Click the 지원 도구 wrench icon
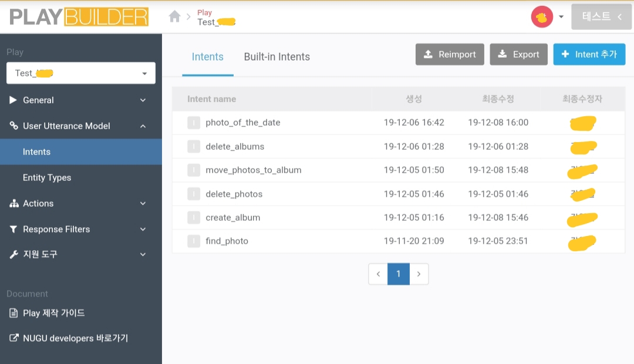The width and height of the screenshot is (634, 364). [14, 254]
